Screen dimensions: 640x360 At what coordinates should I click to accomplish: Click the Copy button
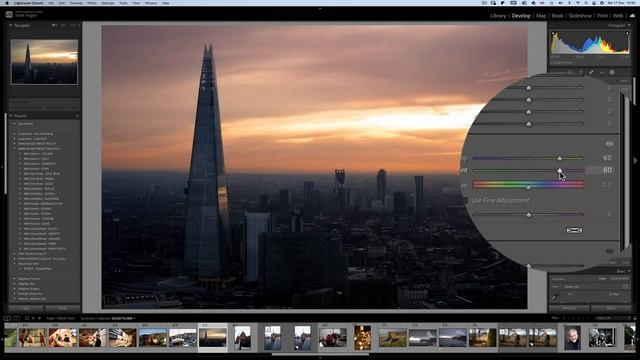click(x=25, y=308)
